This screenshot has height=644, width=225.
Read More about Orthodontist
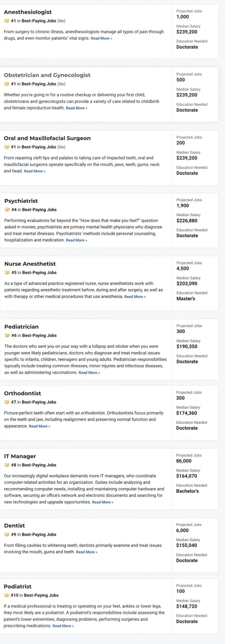click(39, 426)
